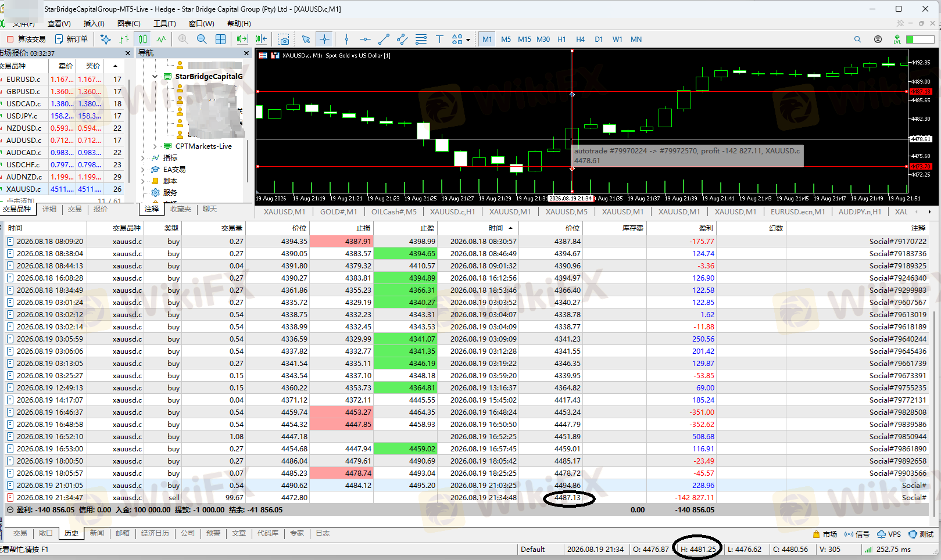This screenshot has height=560, width=941.
Task: Switch to H1 timeframe
Action: pos(561,39)
